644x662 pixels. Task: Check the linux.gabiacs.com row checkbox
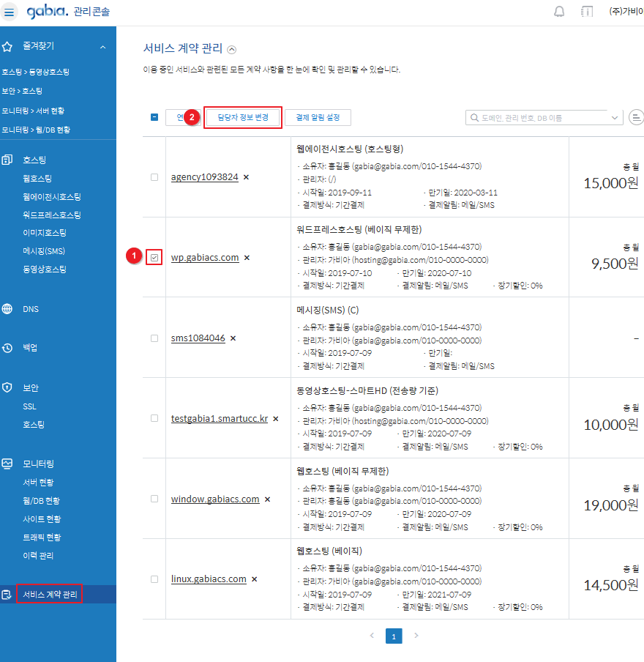pos(154,579)
